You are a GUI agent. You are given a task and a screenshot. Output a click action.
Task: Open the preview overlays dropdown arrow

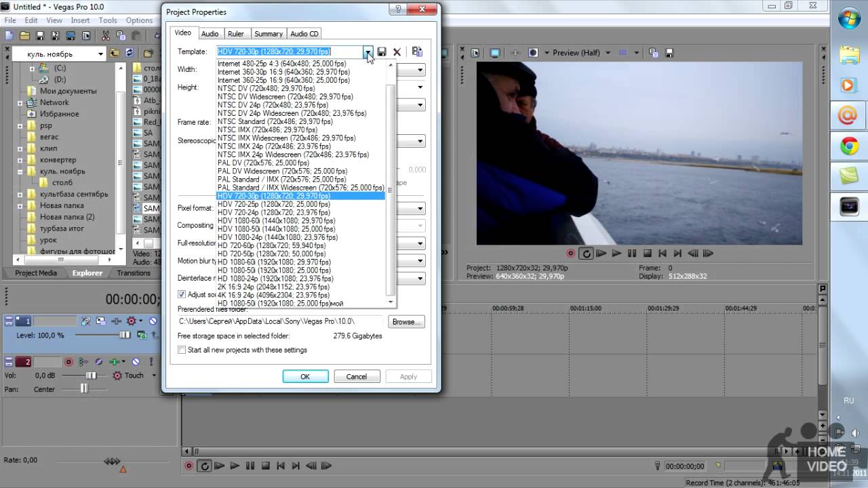pos(636,53)
